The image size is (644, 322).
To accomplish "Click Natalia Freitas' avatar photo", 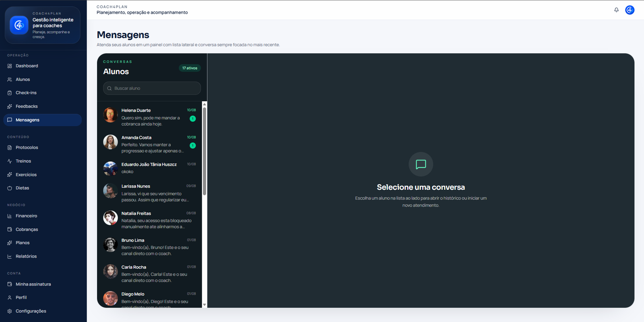I will (110, 218).
